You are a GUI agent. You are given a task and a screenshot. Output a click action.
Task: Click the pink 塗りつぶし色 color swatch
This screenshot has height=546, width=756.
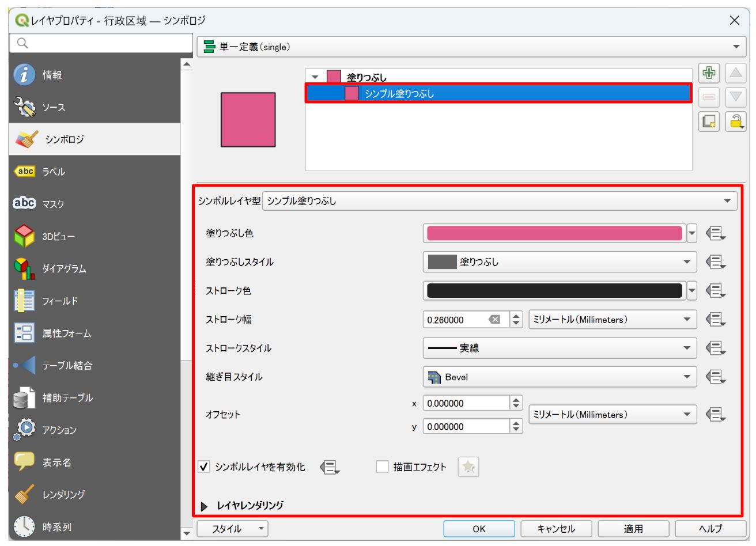coord(554,233)
